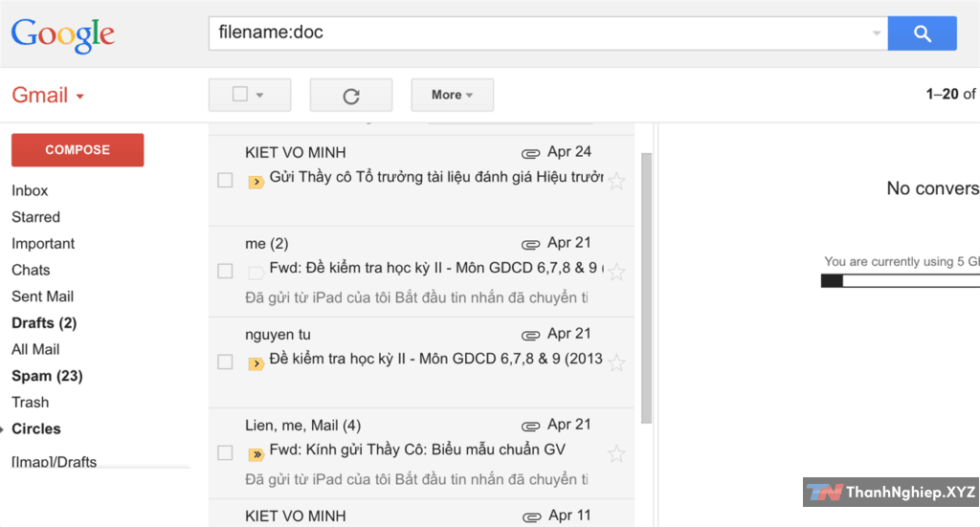Star the nguyen tu email
This screenshot has height=527, width=980.
(617, 362)
